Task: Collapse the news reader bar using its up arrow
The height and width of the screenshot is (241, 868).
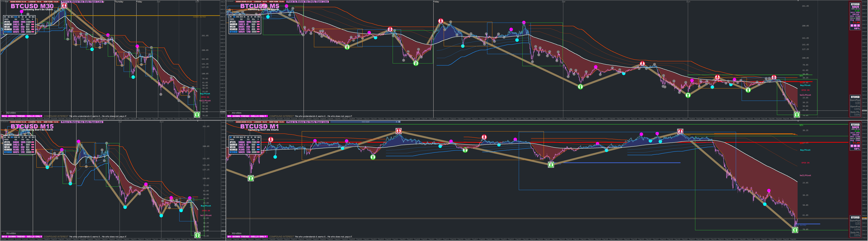Action: click(x=397, y=122)
